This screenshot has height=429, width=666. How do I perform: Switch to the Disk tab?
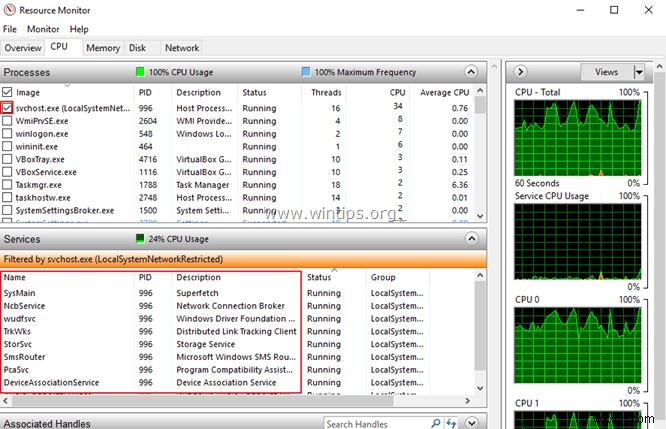pos(137,48)
